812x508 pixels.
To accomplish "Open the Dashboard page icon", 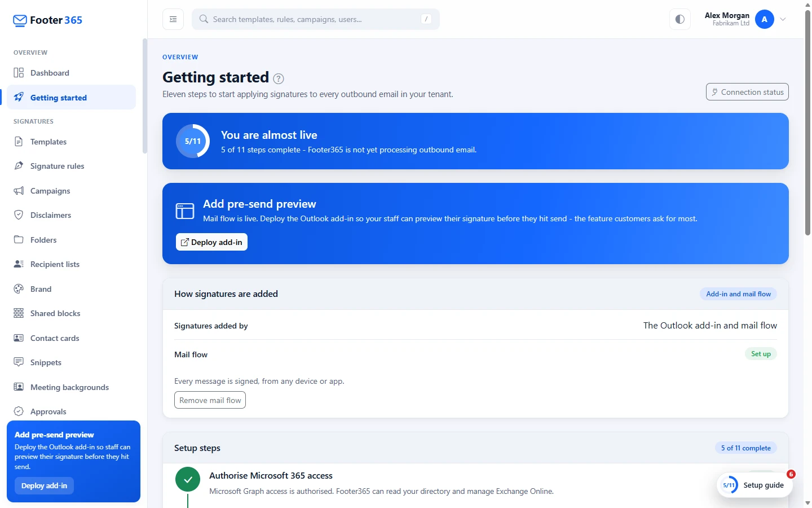I will coord(19,73).
